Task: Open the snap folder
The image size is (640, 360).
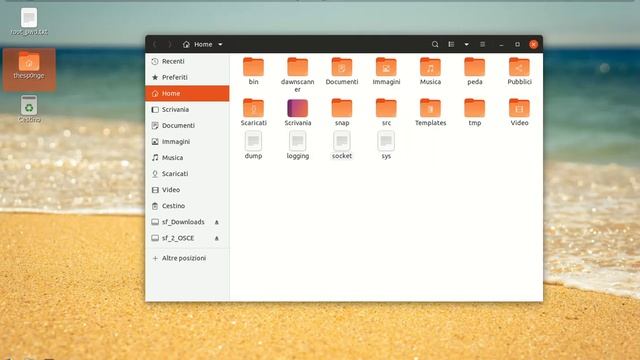Action: [342, 108]
